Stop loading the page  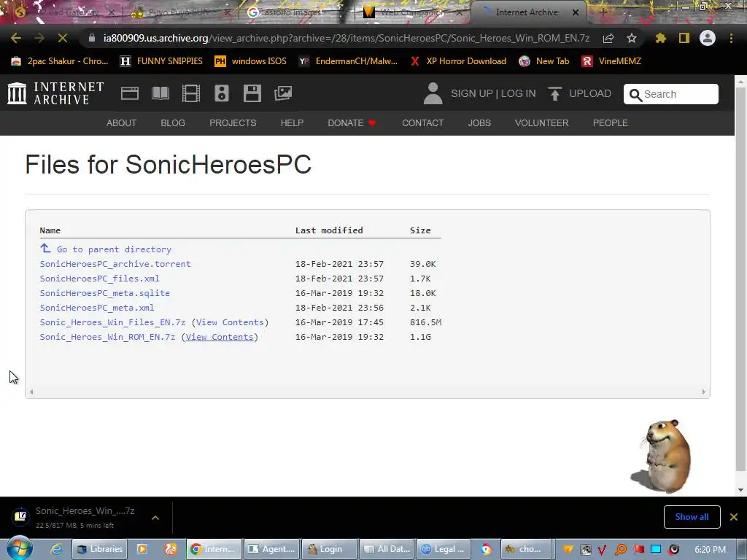click(x=63, y=38)
